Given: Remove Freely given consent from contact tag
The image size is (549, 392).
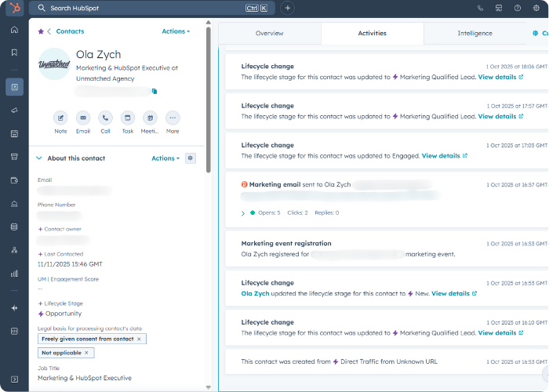Looking at the screenshot, I should pyautogui.click(x=140, y=339).
